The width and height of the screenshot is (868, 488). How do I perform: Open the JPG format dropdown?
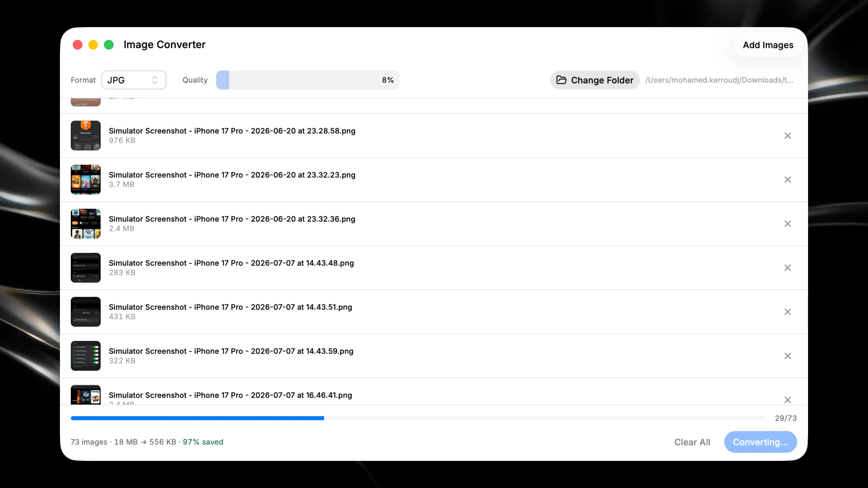pos(134,80)
